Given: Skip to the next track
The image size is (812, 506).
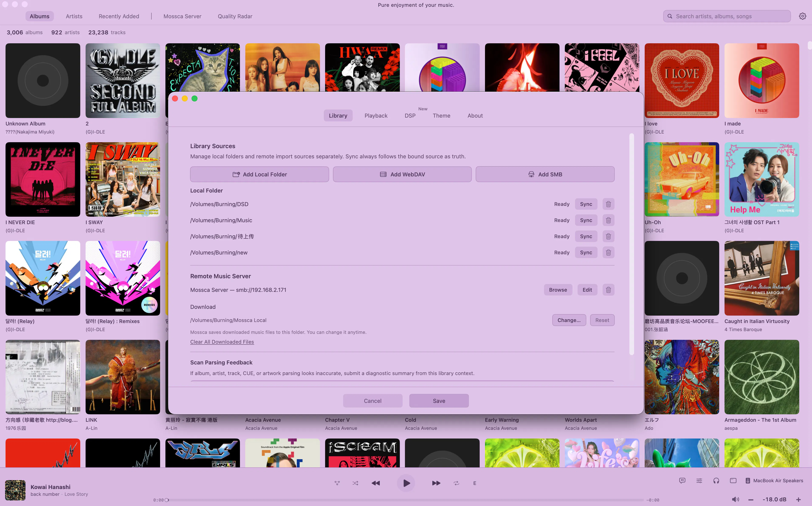Looking at the screenshot, I should [436, 483].
